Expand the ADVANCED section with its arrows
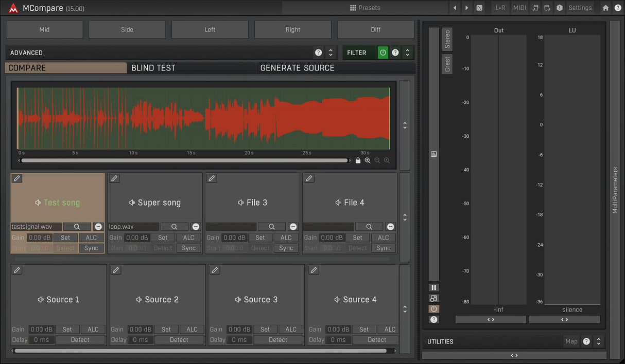625x364 pixels. pos(331,52)
